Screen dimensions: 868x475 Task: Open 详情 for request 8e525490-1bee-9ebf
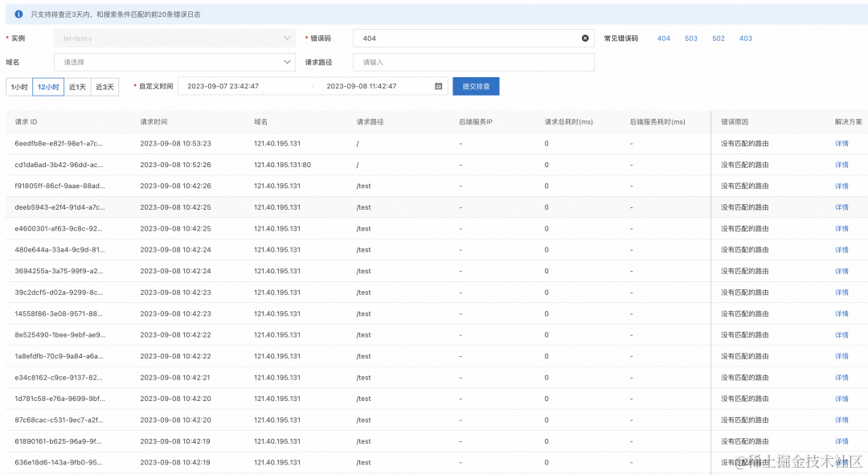click(x=841, y=335)
